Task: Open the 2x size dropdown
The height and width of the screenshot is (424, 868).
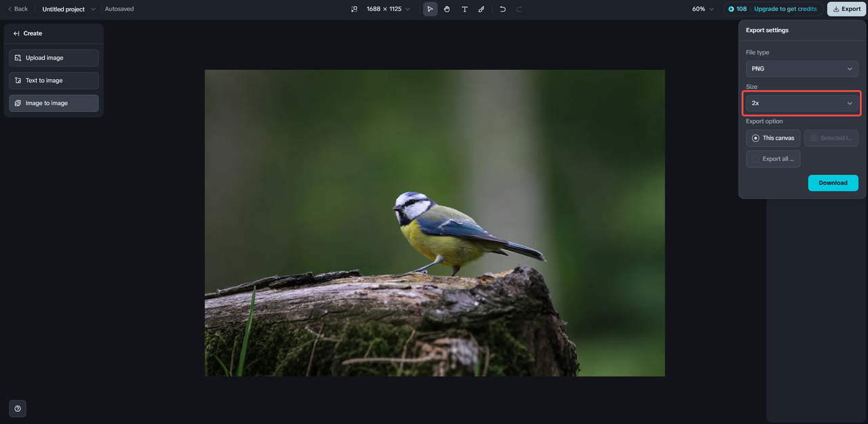Action: point(802,103)
